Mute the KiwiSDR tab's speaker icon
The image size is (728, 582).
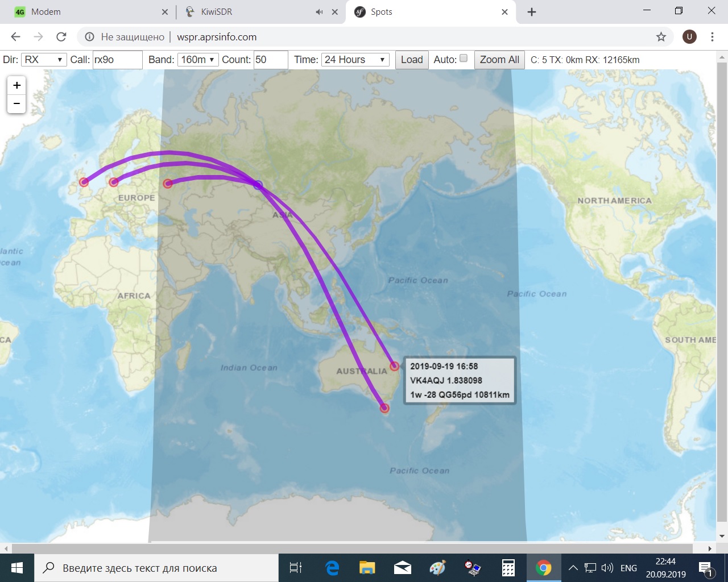[318, 11]
